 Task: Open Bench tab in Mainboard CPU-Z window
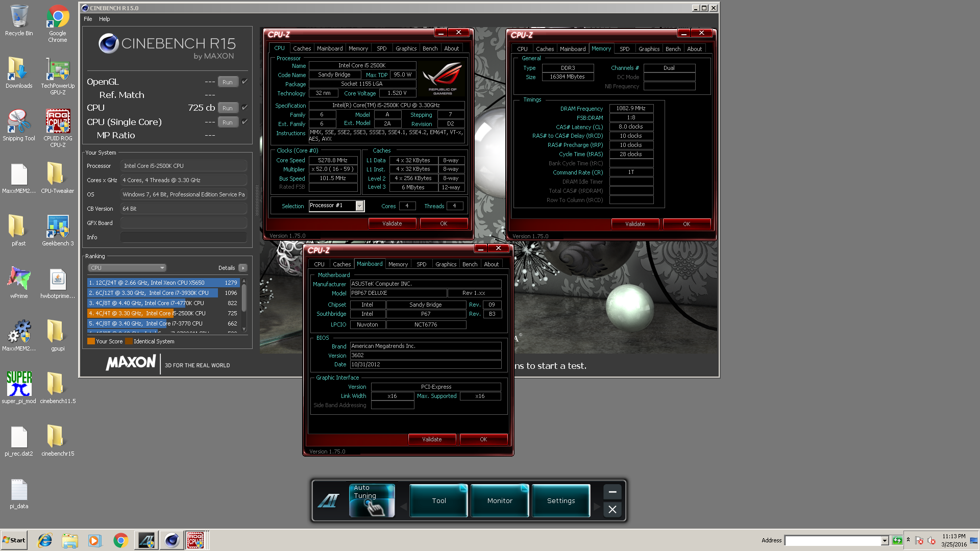[x=470, y=264]
